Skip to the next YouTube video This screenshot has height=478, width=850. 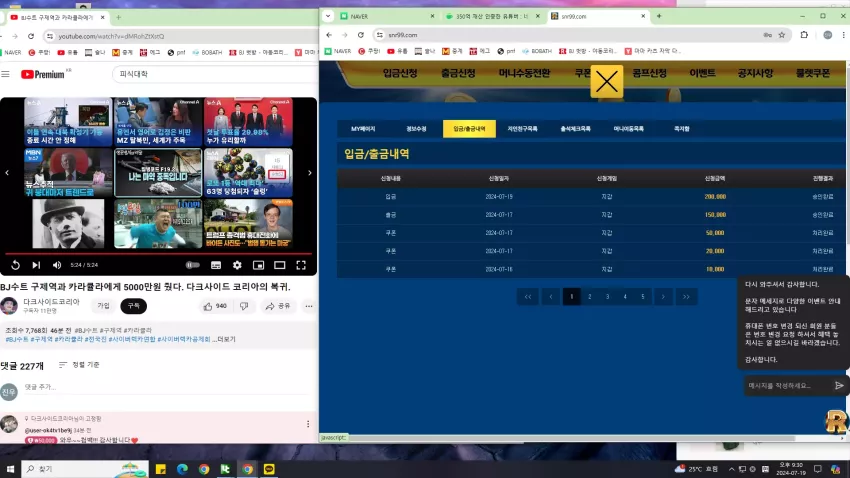pos(36,265)
